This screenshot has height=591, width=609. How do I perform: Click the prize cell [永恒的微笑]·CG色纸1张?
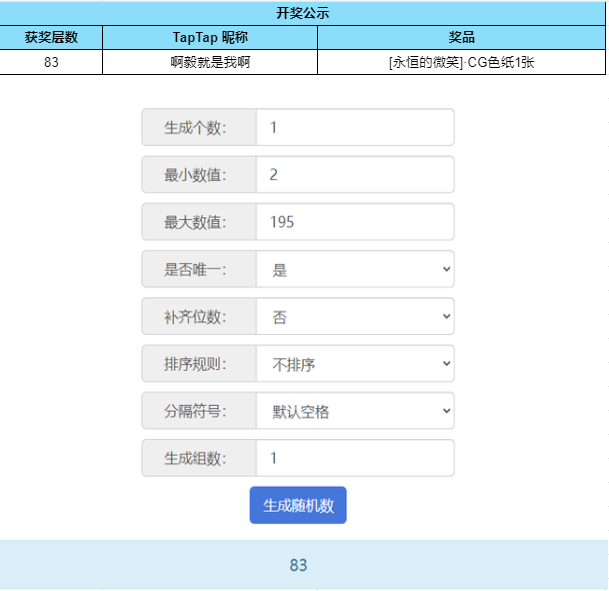(x=461, y=62)
